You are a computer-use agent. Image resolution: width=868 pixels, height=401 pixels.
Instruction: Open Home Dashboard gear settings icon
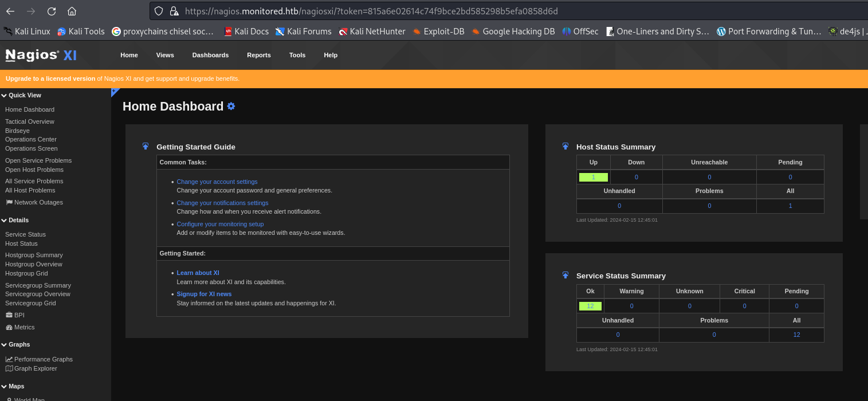click(x=231, y=106)
